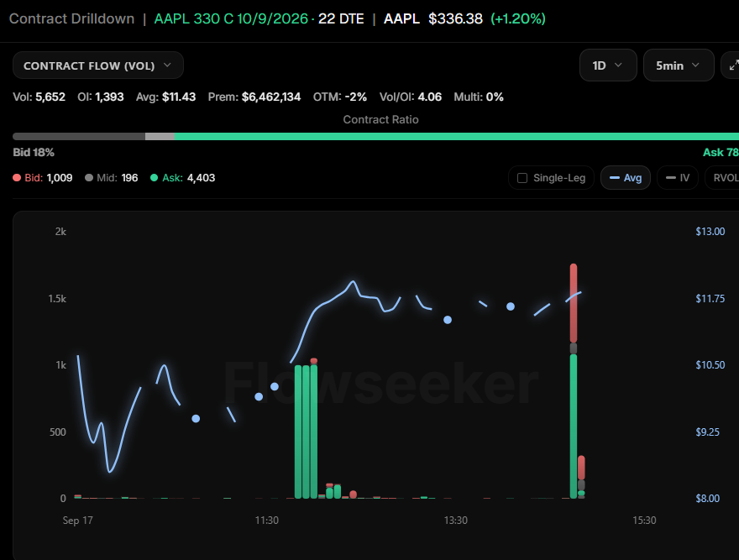The image size is (739, 560).
Task: Click the AAPL $336.38 price text
Action: pos(433,18)
